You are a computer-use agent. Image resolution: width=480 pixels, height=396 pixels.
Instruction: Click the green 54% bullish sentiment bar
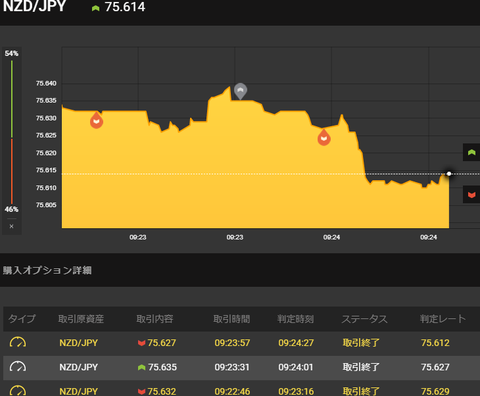[x=12, y=99]
